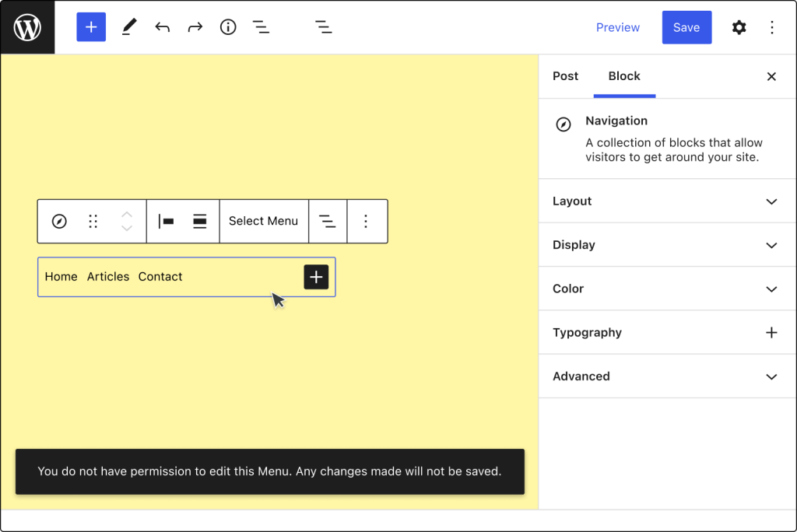Redo the change
797x532 pixels.
pyautogui.click(x=195, y=27)
